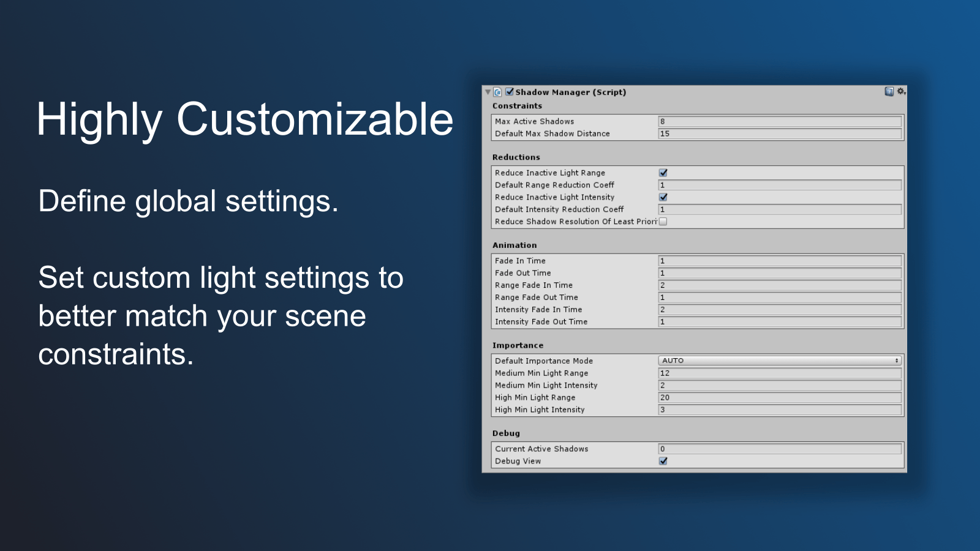Enable Reduce Shadow Resolution Of Least Priority

(x=663, y=222)
